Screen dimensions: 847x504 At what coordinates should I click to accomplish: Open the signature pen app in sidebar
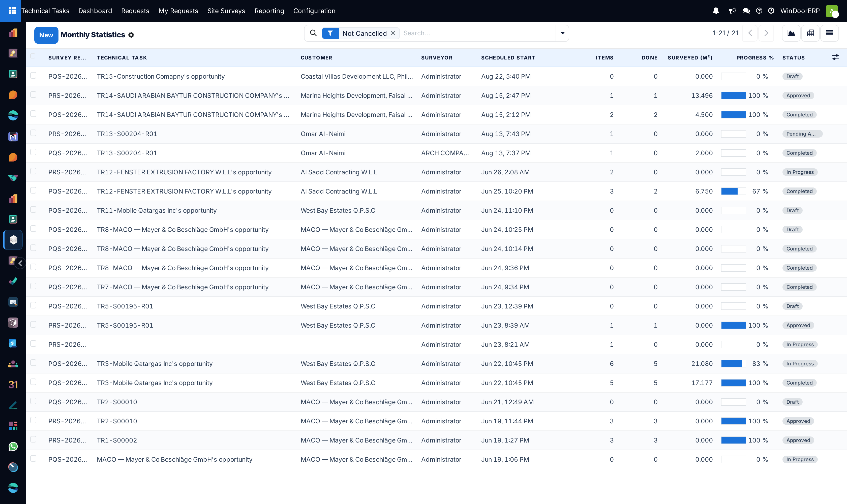click(x=13, y=405)
